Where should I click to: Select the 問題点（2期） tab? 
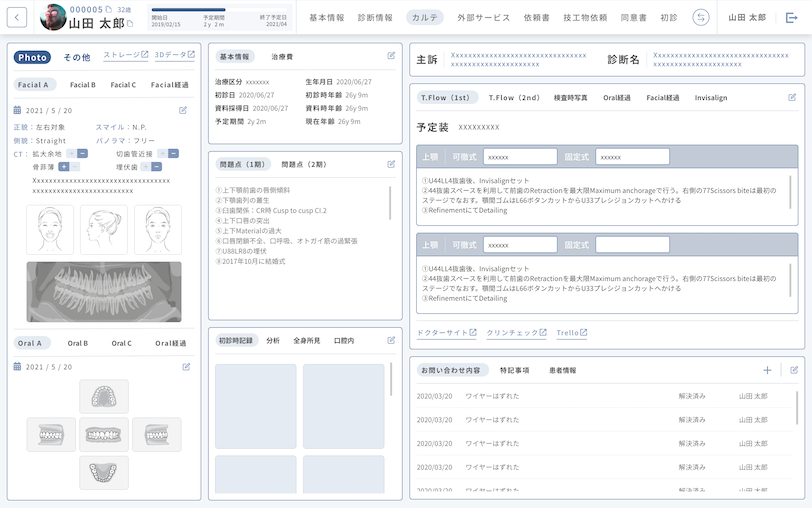[304, 164]
